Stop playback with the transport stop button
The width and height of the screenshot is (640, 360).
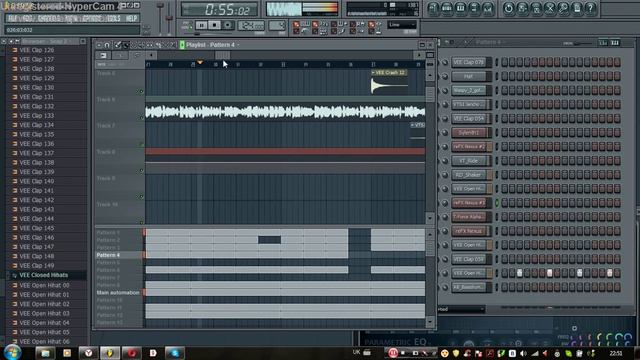214,25
